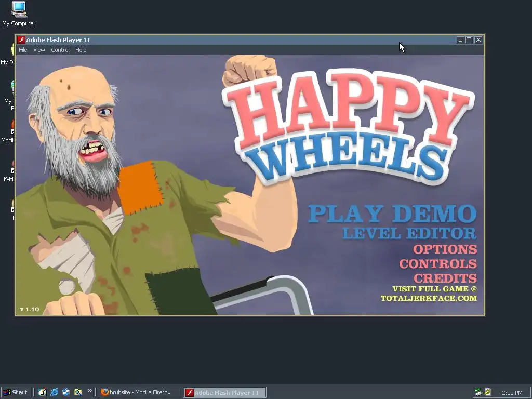Click the v 1.10 version label
Screen dimensions: 532x399
tap(30, 310)
